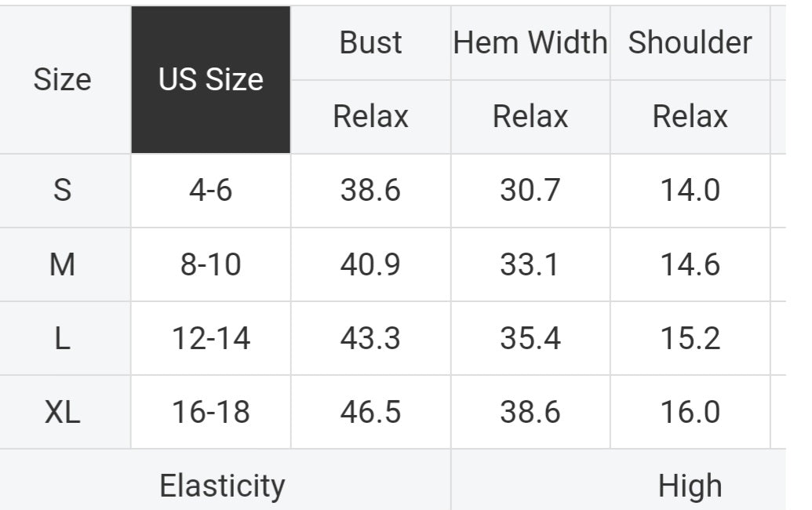Click the Elasticity row label
Image resolution: width=812 pixels, height=510 pixels.
point(222,485)
